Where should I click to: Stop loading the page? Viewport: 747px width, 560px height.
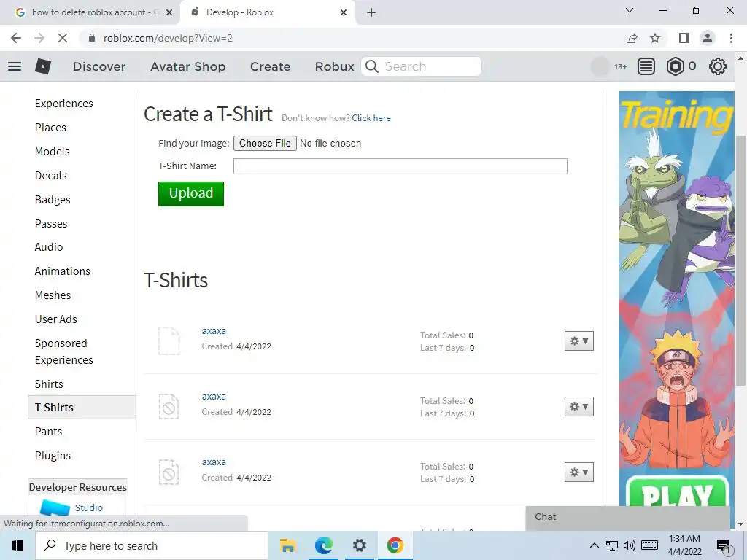(63, 38)
